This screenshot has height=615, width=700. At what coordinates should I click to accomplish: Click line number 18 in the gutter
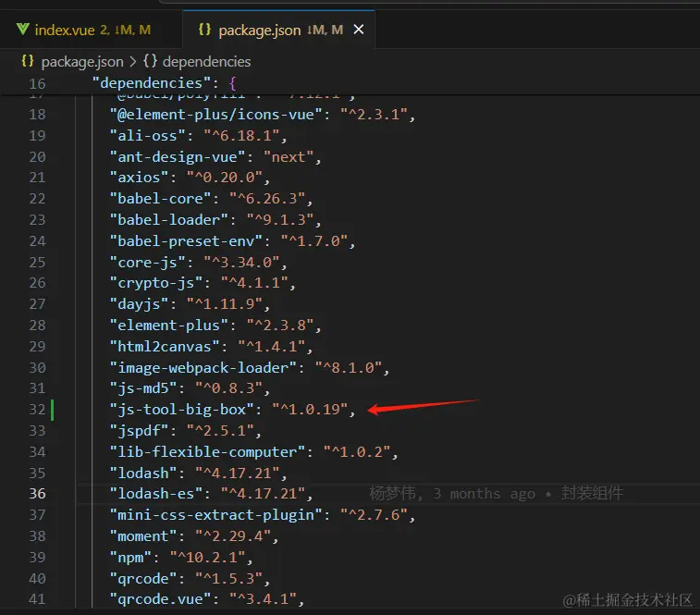pyautogui.click(x=37, y=115)
